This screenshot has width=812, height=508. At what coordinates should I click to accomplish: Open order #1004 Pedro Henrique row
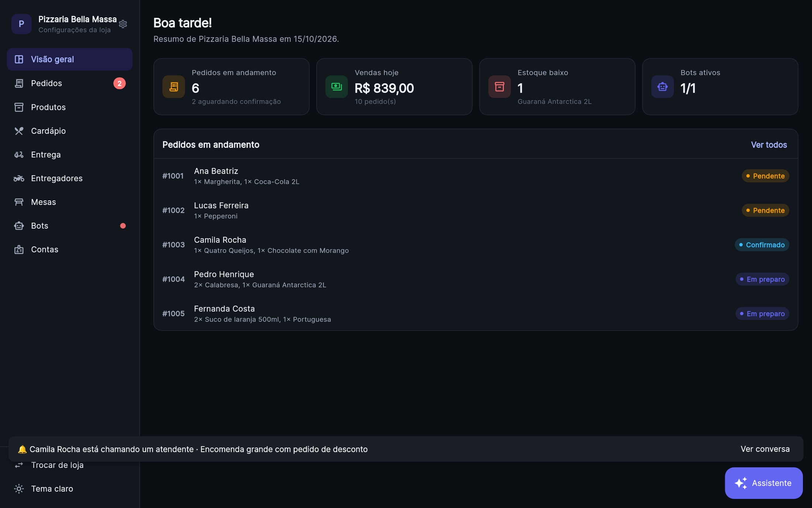pos(475,279)
